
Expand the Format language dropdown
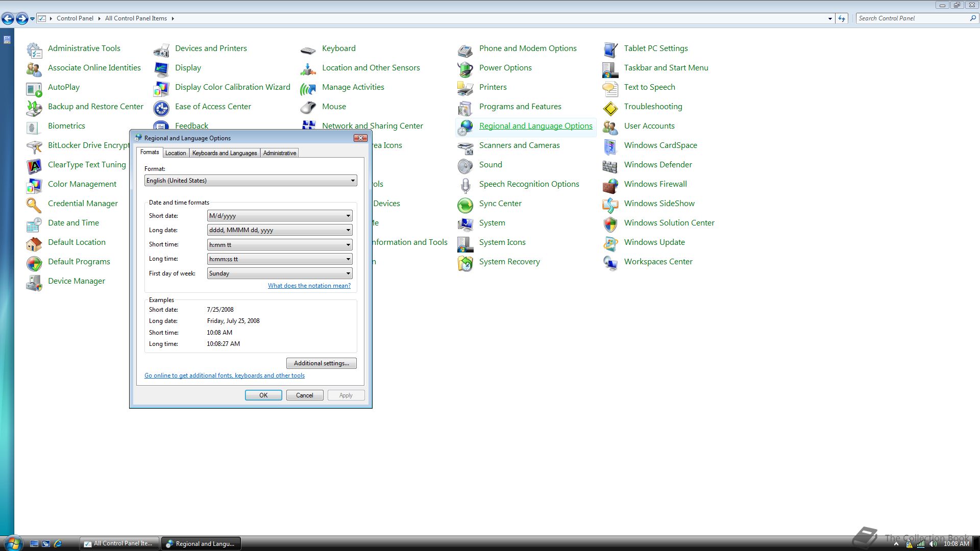point(251,181)
